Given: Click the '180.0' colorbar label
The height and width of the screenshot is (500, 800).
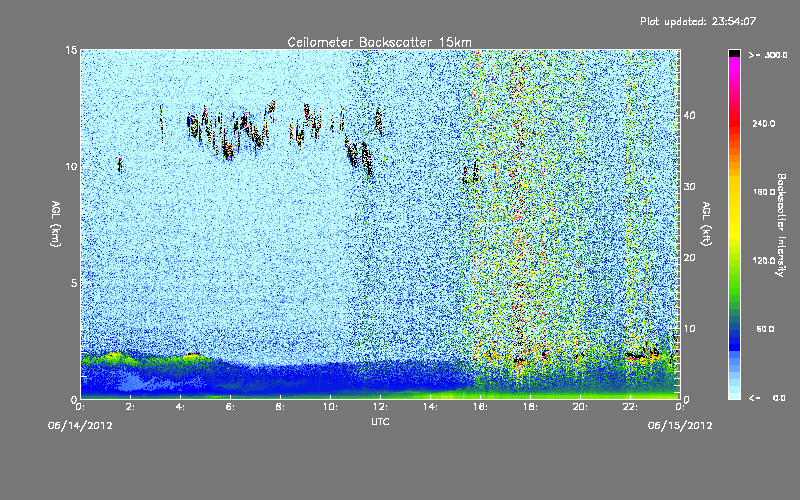Looking at the screenshot, I should [x=764, y=192].
